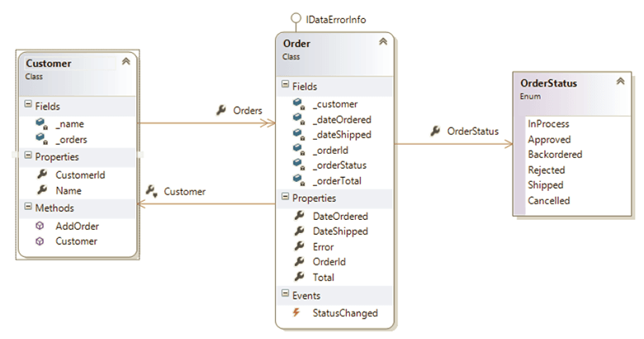Select the Customer association line label
This screenshot has width=644, height=339.
pyautogui.click(x=185, y=192)
